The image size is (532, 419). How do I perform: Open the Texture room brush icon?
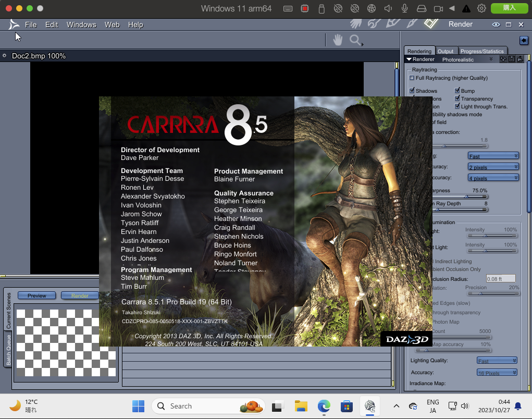tap(412, 23)
